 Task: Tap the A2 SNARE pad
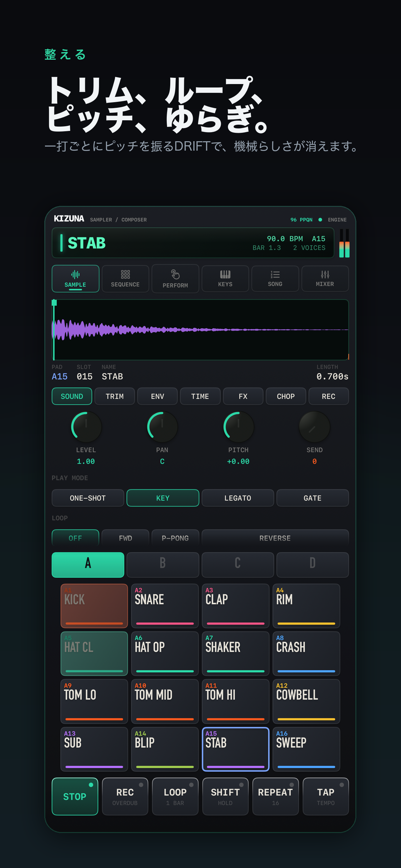(165, 606)
